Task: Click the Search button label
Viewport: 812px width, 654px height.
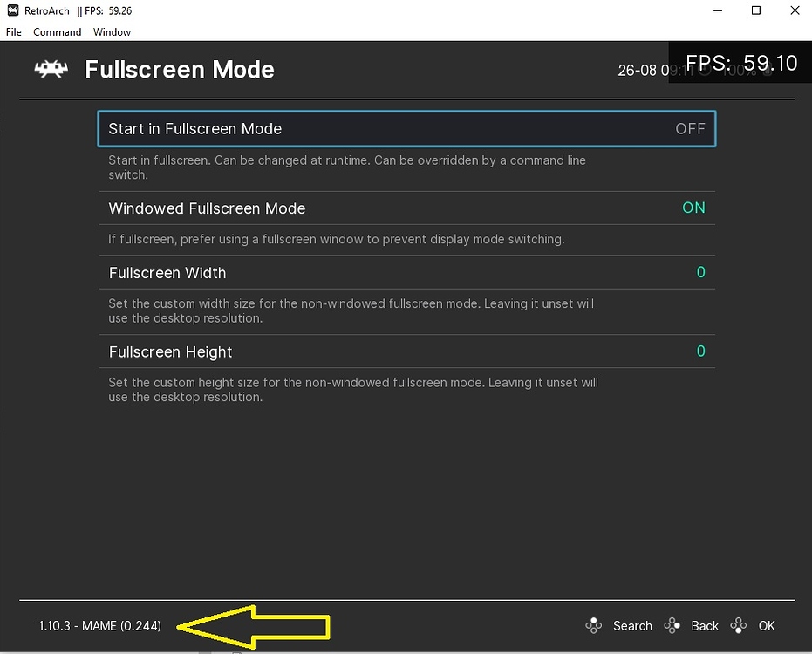Action: point(632,625)
